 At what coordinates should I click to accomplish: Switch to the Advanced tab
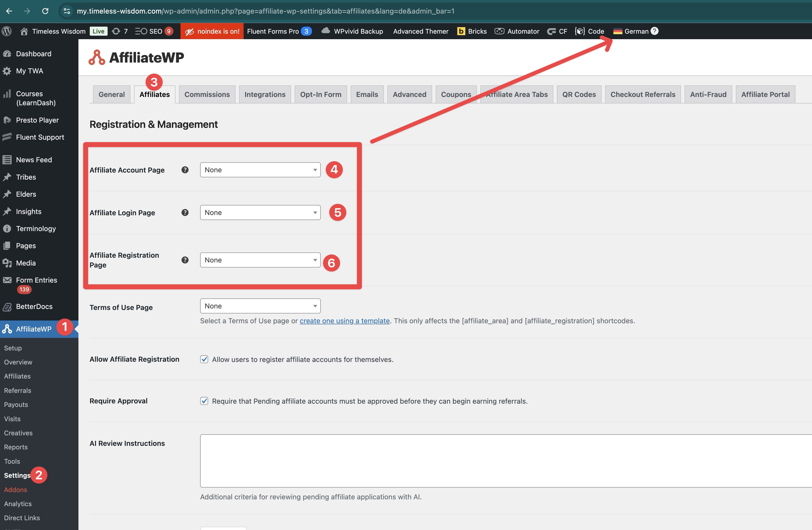(410, 94)
